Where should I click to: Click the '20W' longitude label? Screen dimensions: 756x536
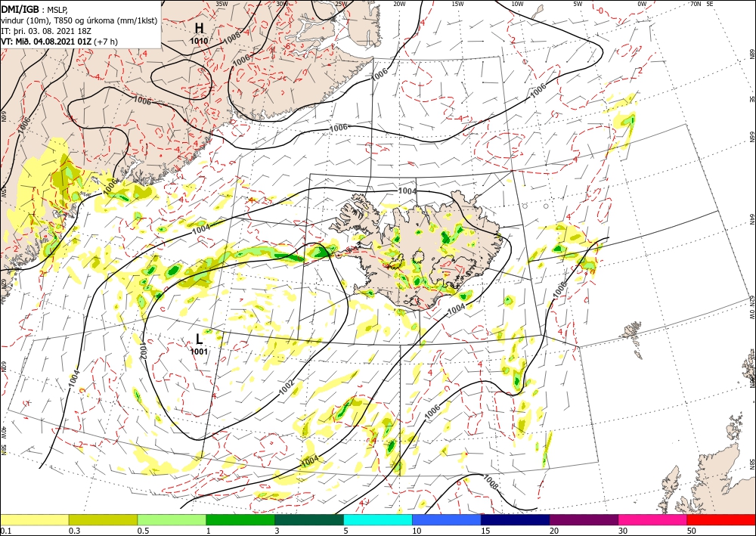[399, 4]
